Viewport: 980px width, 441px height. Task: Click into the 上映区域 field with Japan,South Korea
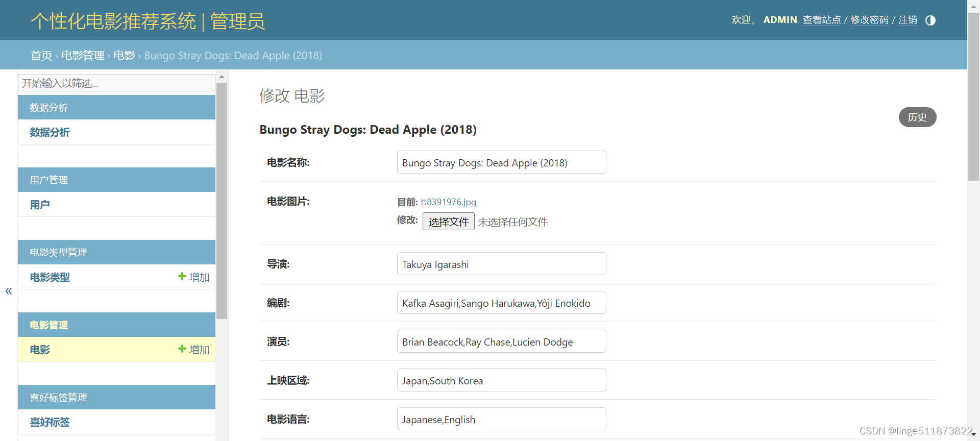click(501, 380)
